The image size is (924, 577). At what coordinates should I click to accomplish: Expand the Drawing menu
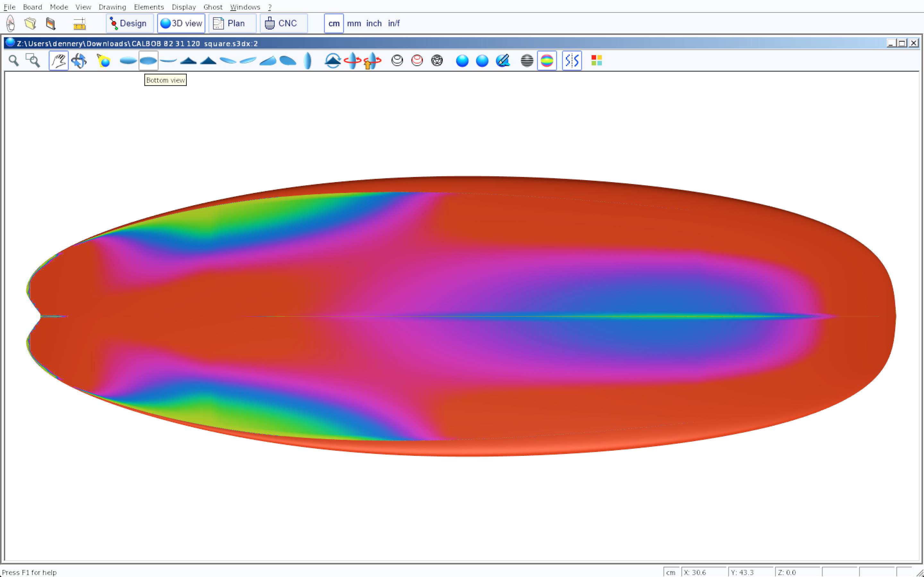[112, 7]
